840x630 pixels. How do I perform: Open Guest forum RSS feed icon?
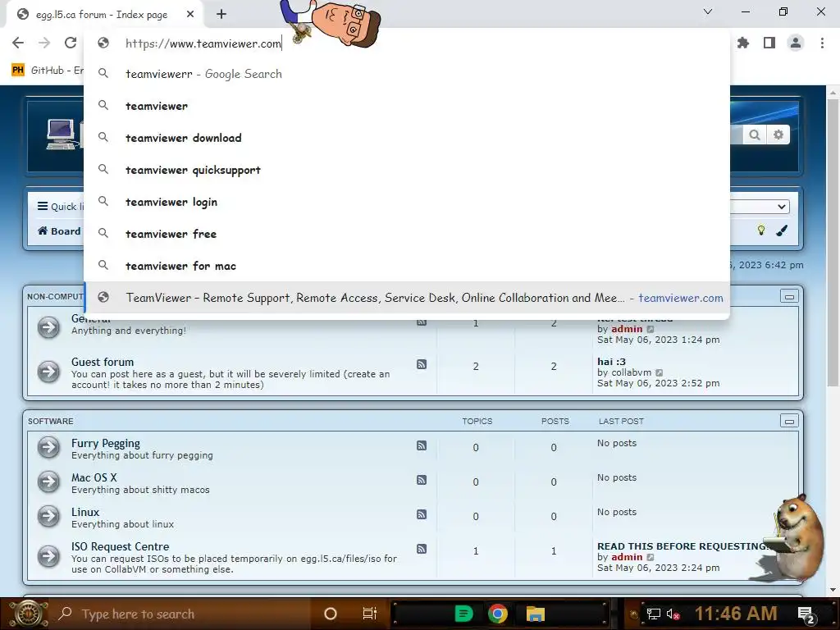tap(422, 364)
